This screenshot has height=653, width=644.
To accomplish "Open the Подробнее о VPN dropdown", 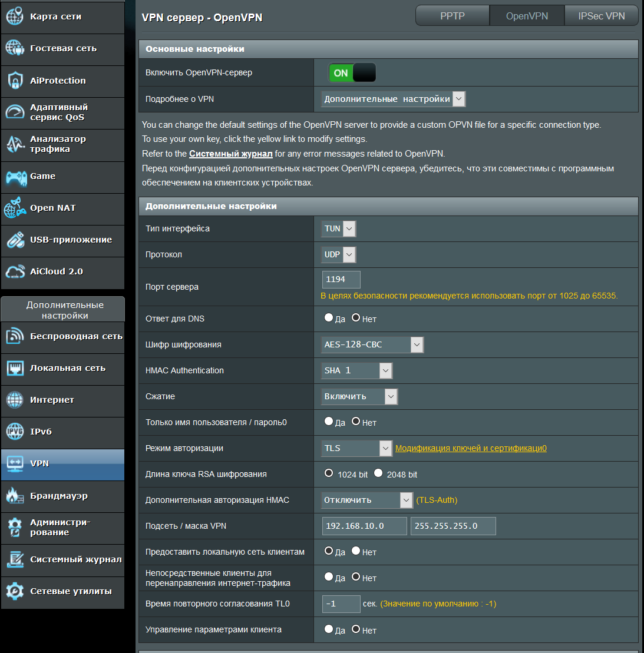I will [393, 99].
